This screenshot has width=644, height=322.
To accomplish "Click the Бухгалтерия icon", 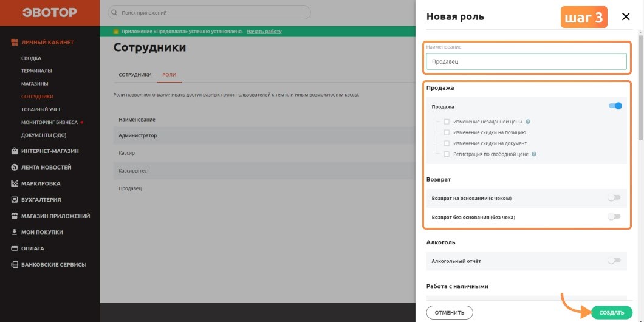I will (15, 200).
